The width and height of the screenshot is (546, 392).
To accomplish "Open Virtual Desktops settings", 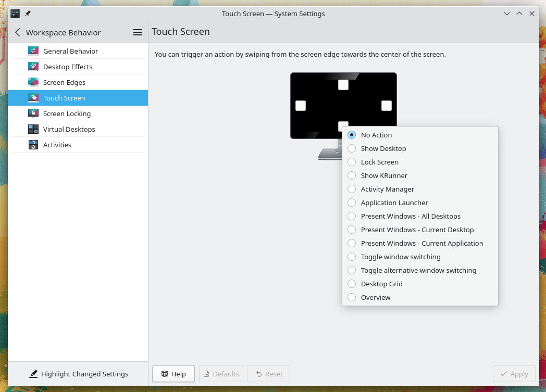I will (x=78, y=130).
